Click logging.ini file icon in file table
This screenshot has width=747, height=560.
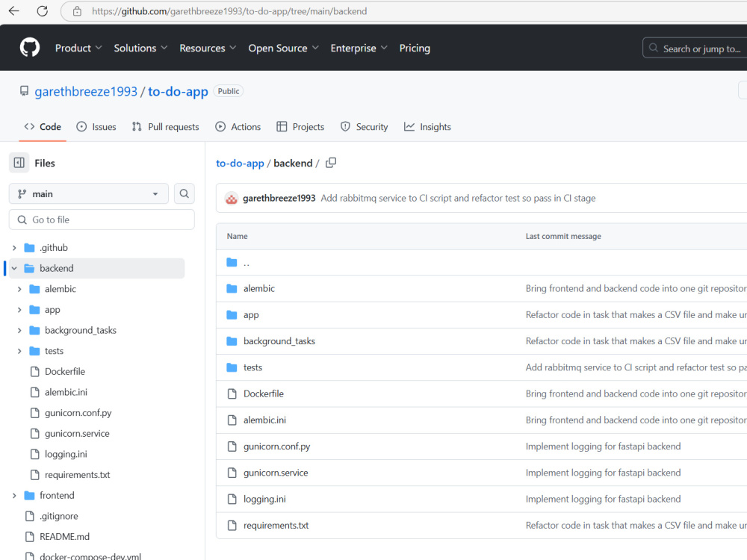[232, 499]
